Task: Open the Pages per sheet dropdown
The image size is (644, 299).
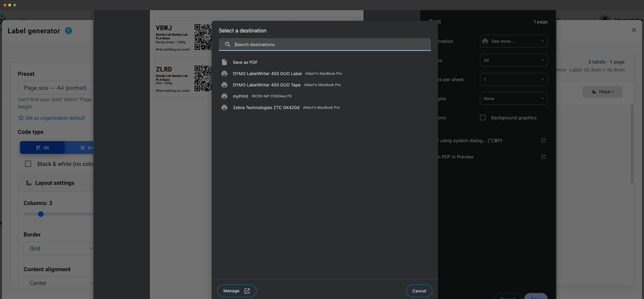Action: [x=513, y=79]
